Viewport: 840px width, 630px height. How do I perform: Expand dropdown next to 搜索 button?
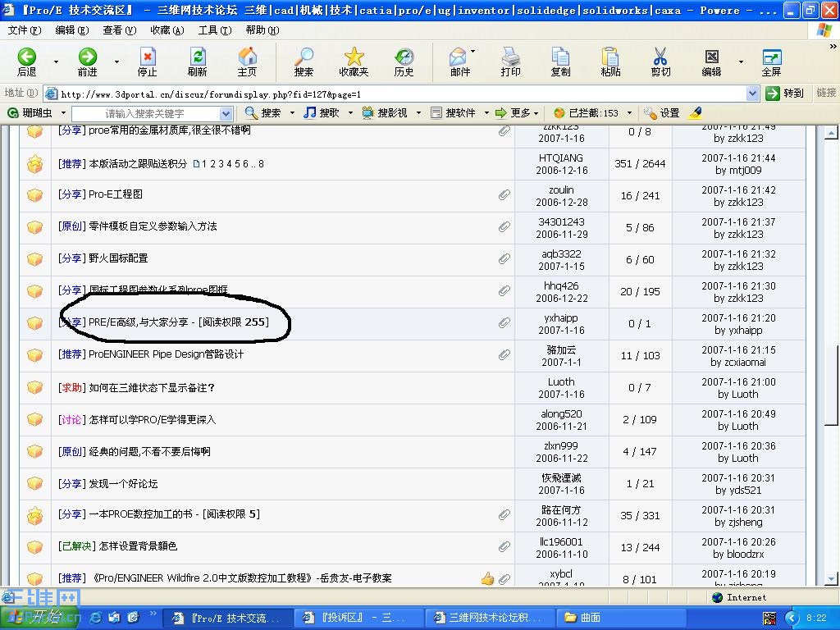[x=293, y=113]
